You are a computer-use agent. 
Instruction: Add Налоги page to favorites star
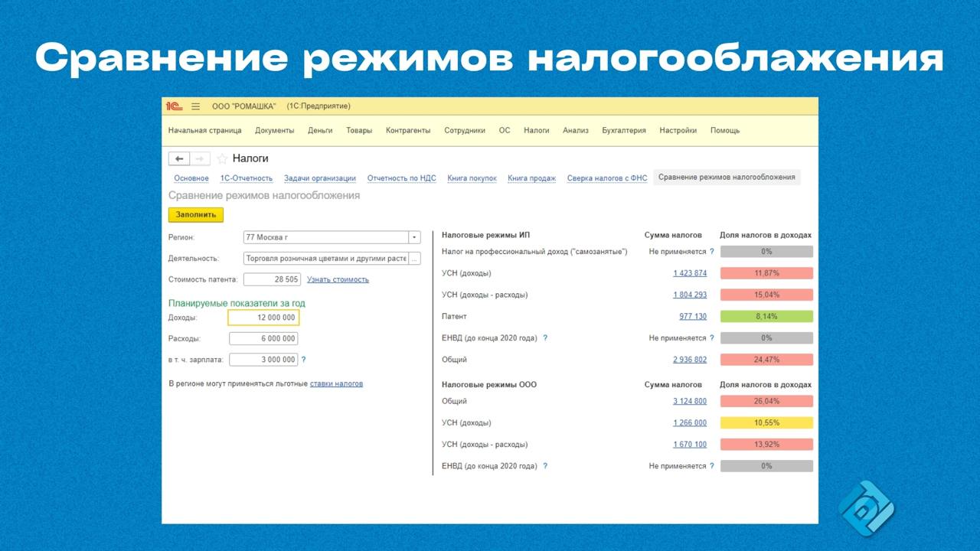coord(222,158)
